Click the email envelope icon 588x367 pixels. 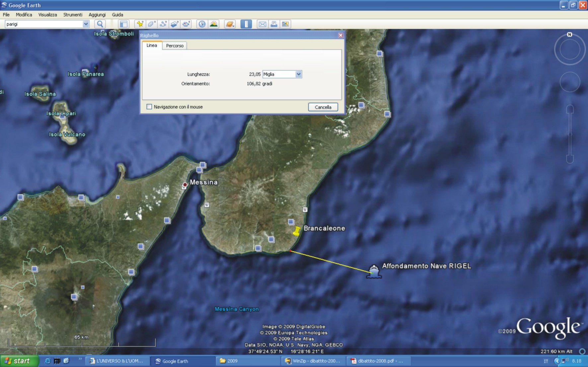(262, 24)
